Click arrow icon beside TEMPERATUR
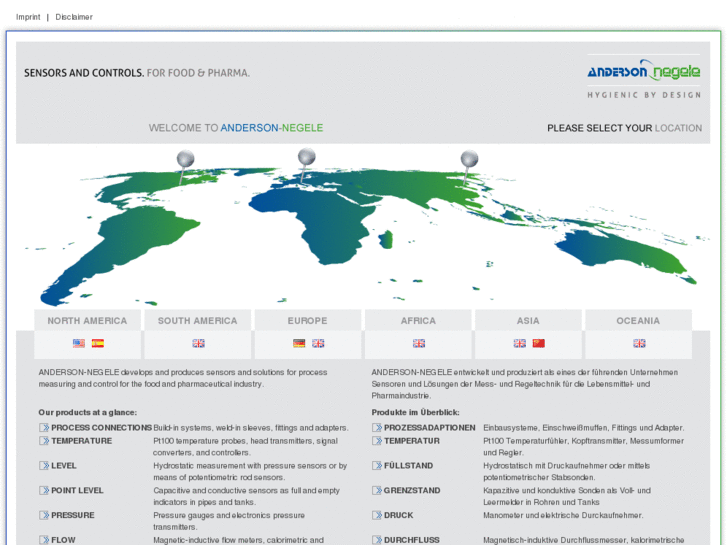The height and width of the screenshot is (545, 727). pyautogui.click(x=377, y=441)
